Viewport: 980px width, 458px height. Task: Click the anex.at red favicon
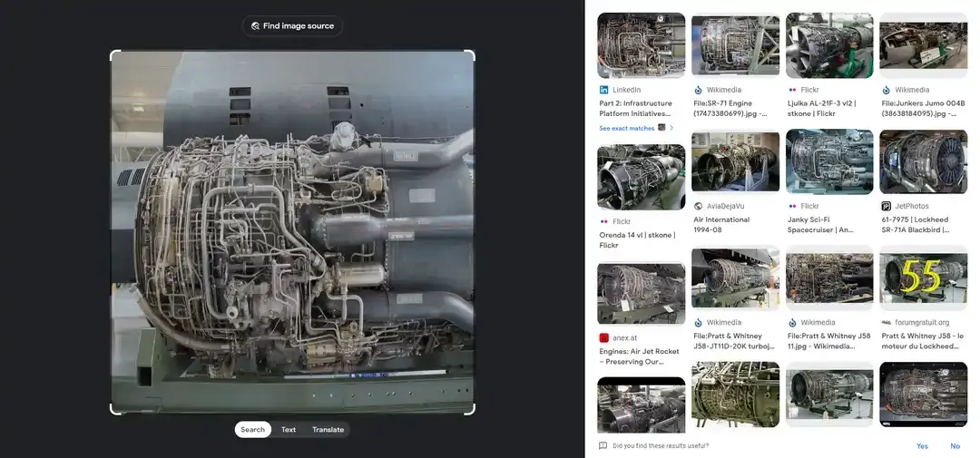[603, 338]
